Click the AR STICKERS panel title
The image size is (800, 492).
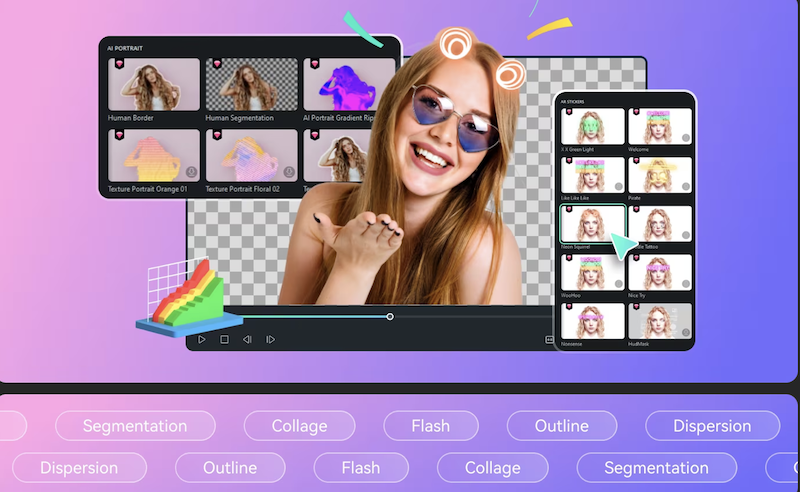click(572, 102)
